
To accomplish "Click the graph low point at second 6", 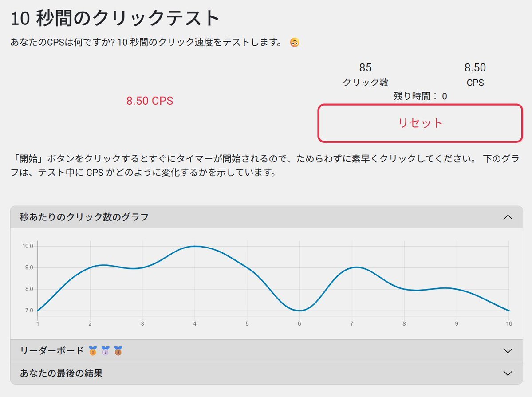I will (x=299, y=311).
